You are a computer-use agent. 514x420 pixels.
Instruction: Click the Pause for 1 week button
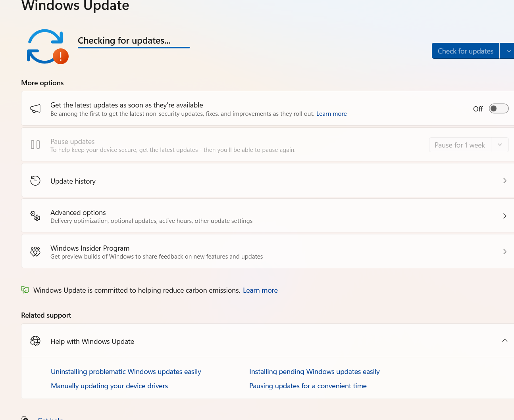coord(460,145)
